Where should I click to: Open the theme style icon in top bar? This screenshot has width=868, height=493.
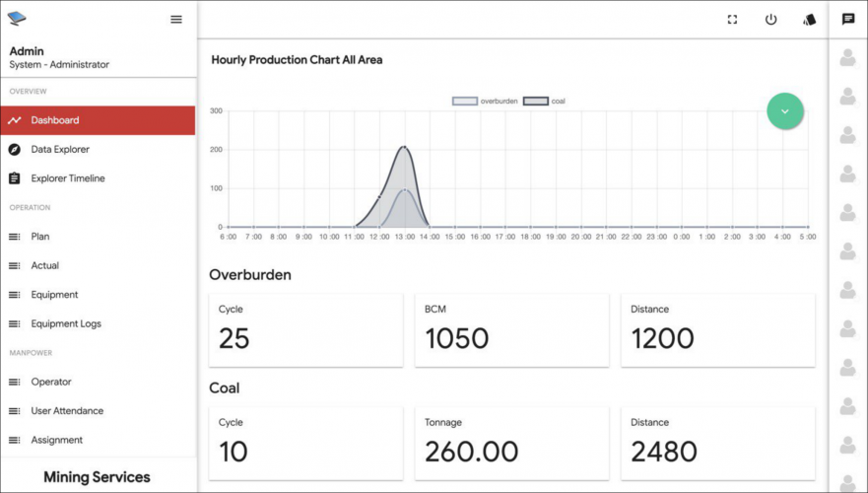click(x=809, y=20)
